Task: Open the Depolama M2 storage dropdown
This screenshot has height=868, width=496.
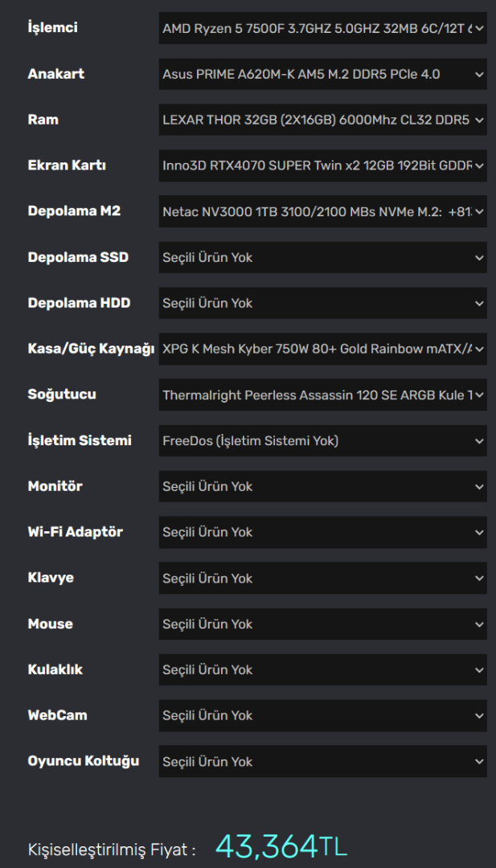Action: 322,211
